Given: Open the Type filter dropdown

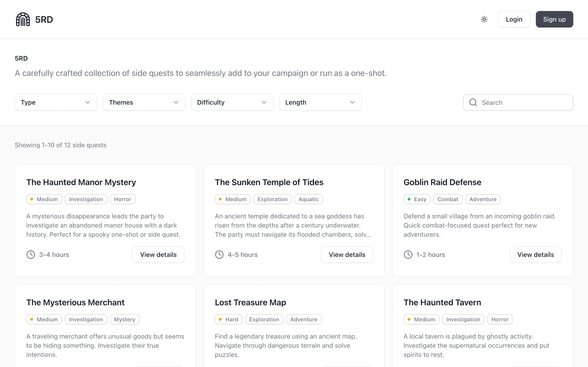Looking at the screenshot, I should click(56, 103).
